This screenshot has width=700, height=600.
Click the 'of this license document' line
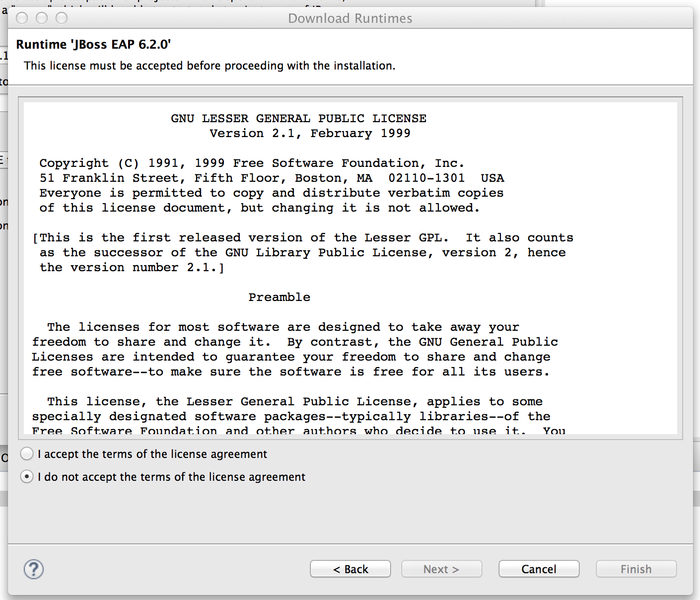(260, 208)
